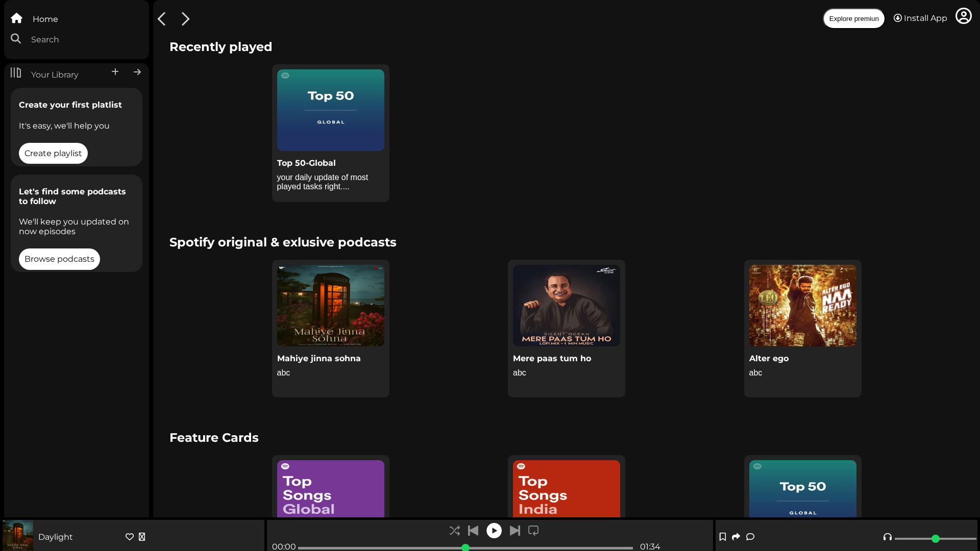Screen dimensions: 980x551
Task: Click the Create playlist button
Action: coord(53,153)
